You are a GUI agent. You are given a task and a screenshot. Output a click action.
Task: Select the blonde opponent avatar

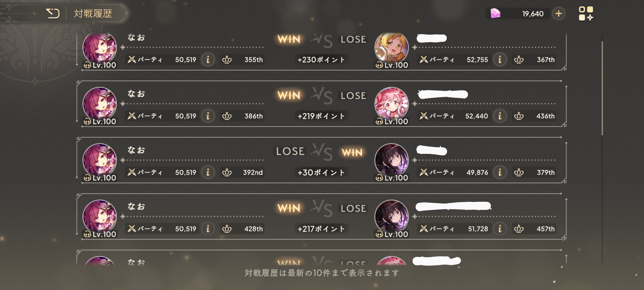click(x=391, y=48)
